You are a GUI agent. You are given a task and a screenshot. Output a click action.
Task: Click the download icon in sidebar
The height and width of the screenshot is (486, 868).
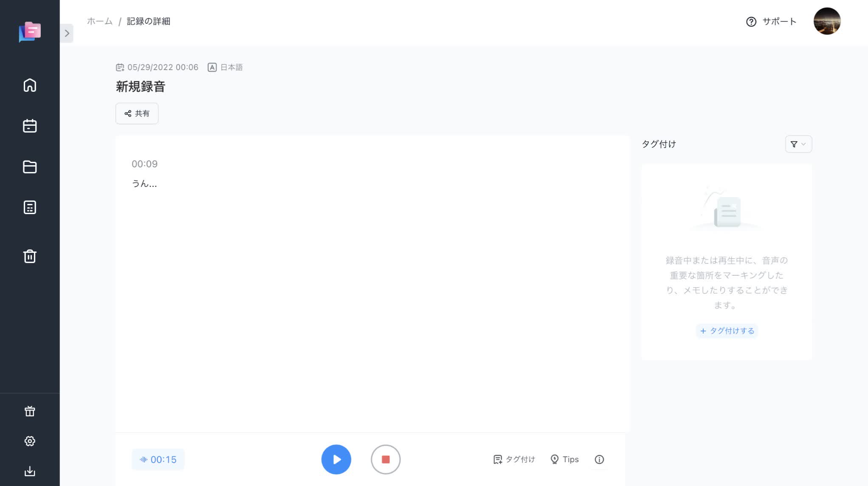[x=30, y=471]
